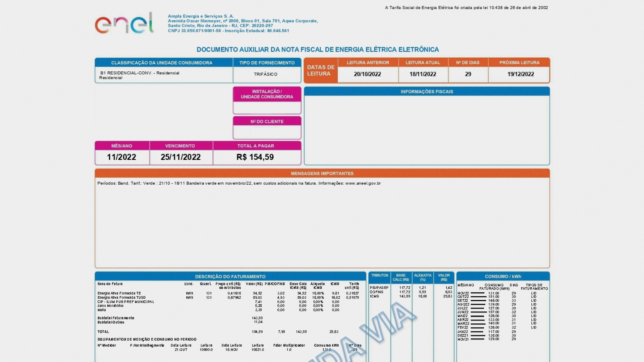Click the Instalação / Unidade Consumidora empty field

267,108
